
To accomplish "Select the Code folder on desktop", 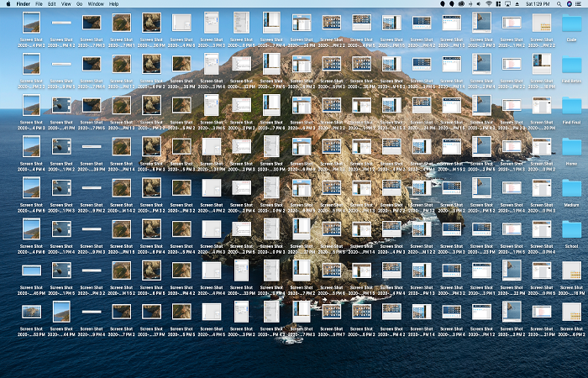I will (571, 23).
